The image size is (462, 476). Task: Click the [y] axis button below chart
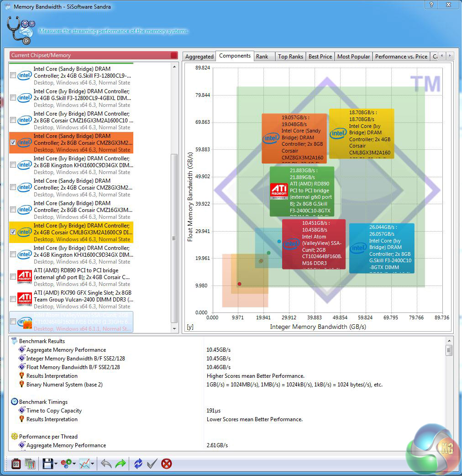190,327
